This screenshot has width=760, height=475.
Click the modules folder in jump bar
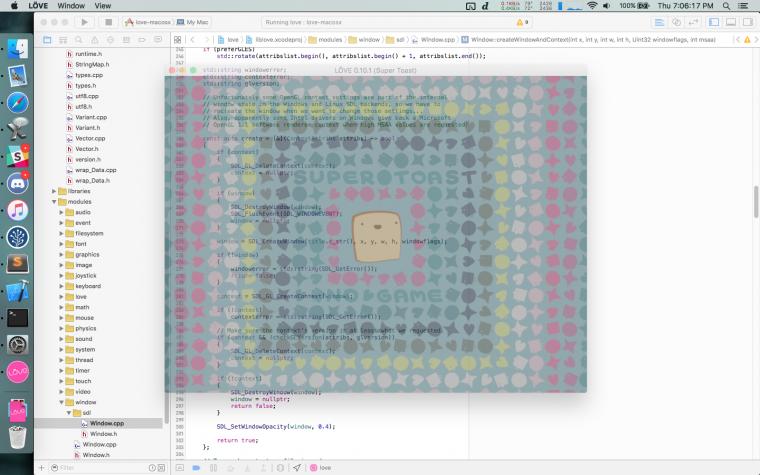tap(325, 40)
